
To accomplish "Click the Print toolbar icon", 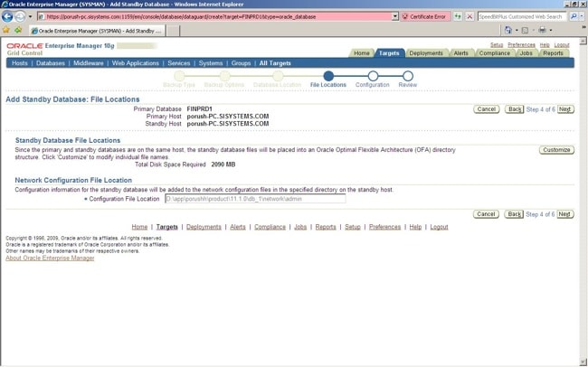I will point(542,30).
